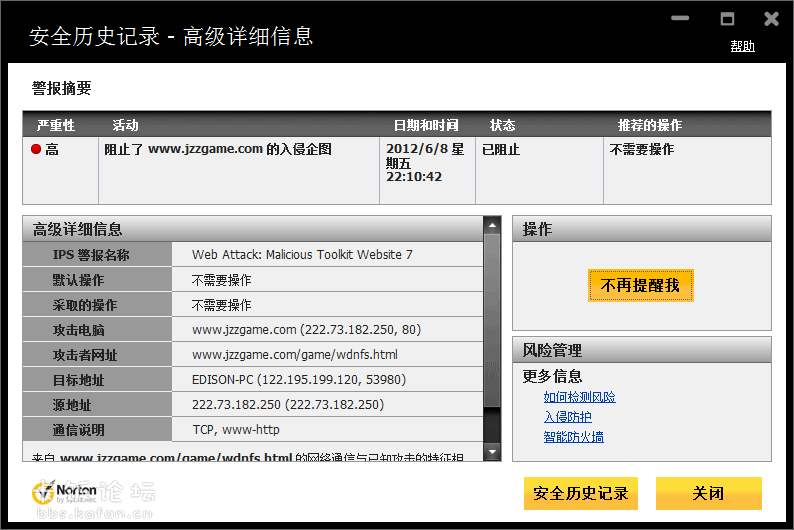The width and height of the screenshot is (794, 530).
Task: Maximize the security history window
Action: 727,19
